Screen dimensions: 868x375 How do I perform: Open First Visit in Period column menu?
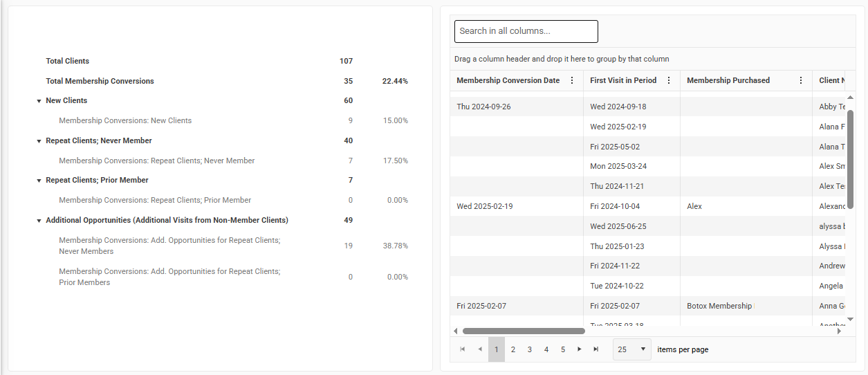tap(668, 80)
